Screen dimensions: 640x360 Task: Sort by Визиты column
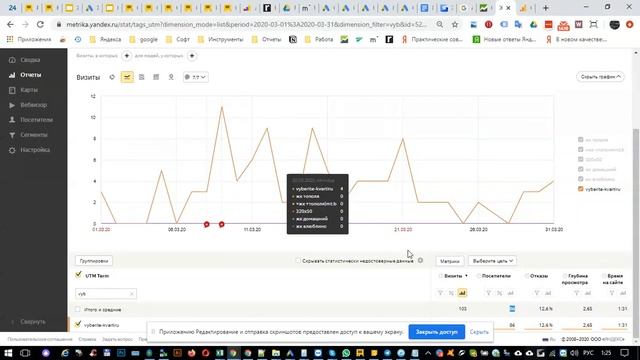point(453,276)
